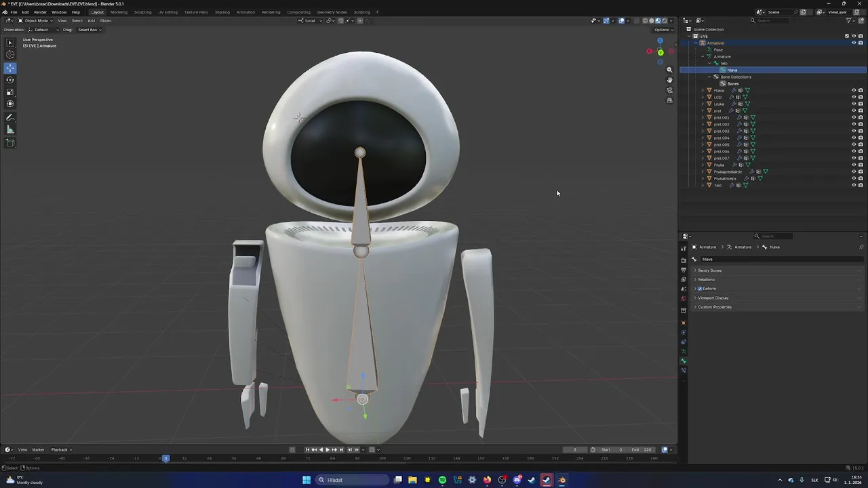Click Blender logo menu icon

[5, 12]
